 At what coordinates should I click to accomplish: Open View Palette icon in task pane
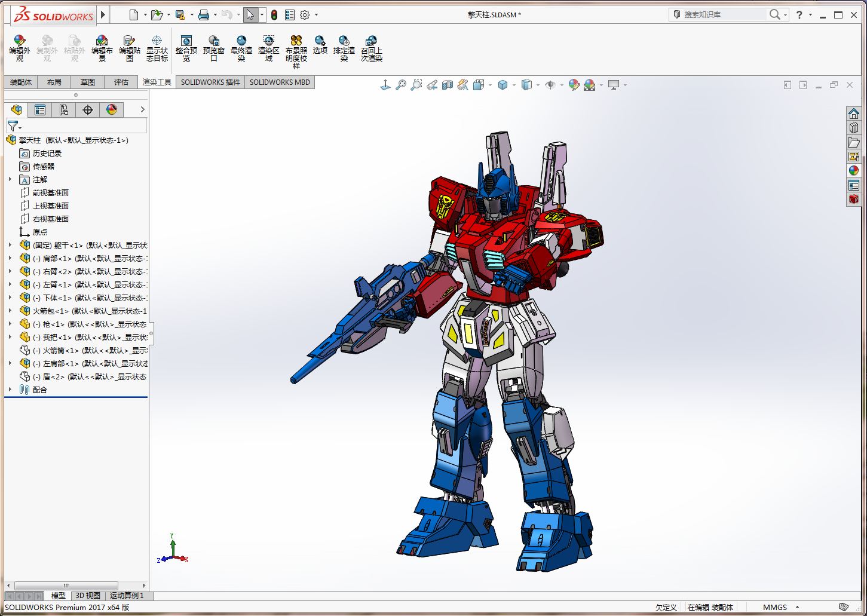coord(854,157)
